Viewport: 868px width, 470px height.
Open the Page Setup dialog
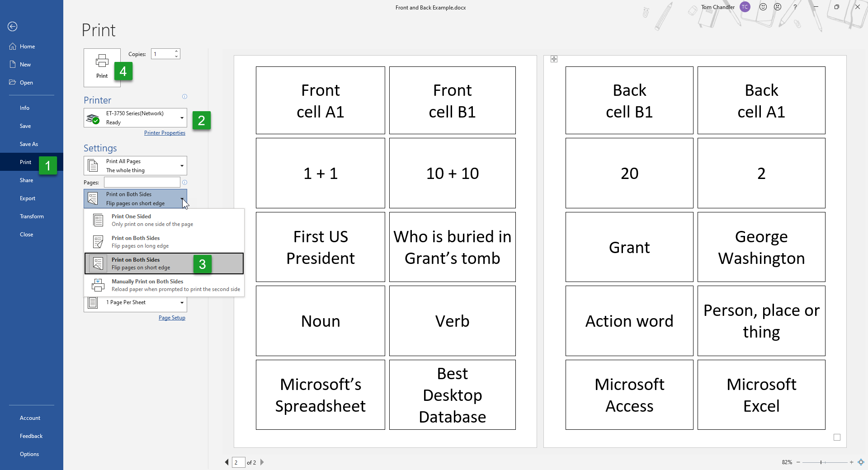[172, 317]
